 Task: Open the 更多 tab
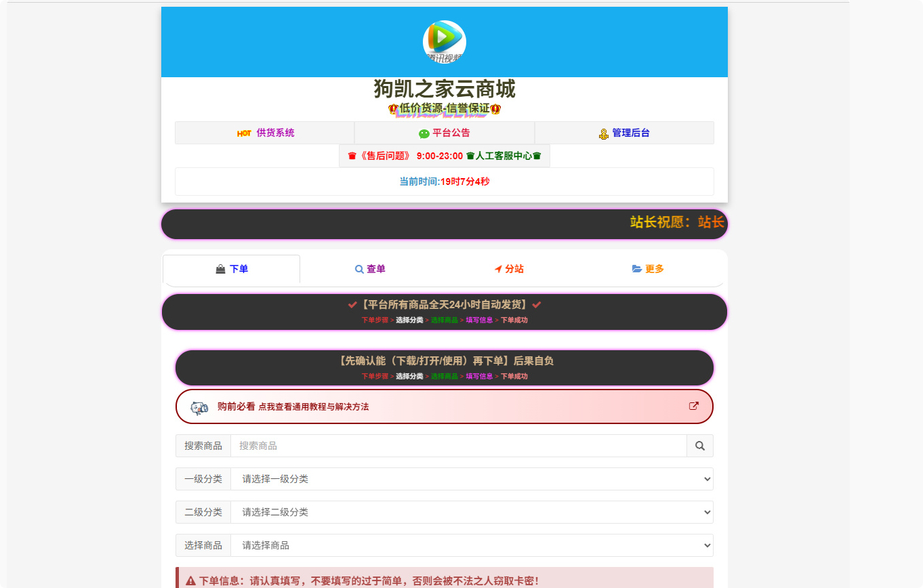point(648,269)
